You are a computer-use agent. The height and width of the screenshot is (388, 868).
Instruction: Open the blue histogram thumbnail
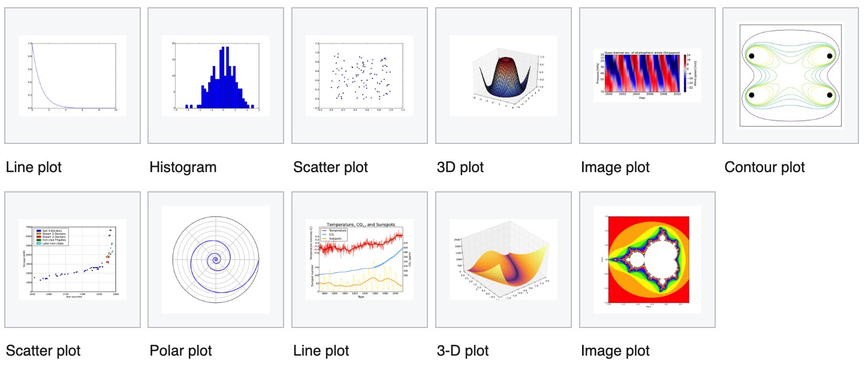(216, 76)
